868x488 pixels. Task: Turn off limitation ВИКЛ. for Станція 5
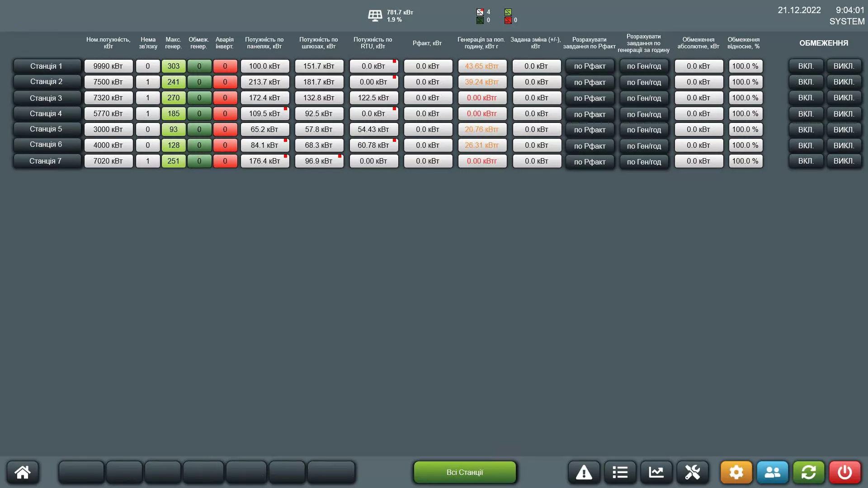pyautogui.click(x=844, y=130)
